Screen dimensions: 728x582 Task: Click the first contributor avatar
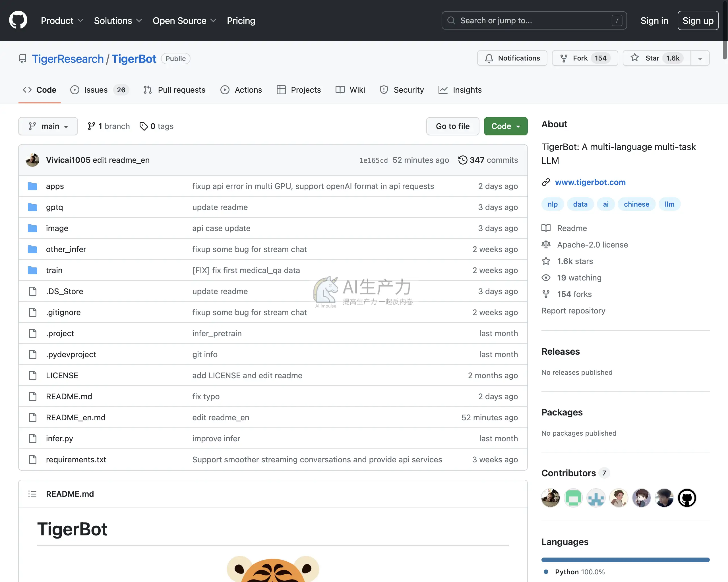pyautogui.click(x=550, y=498)
